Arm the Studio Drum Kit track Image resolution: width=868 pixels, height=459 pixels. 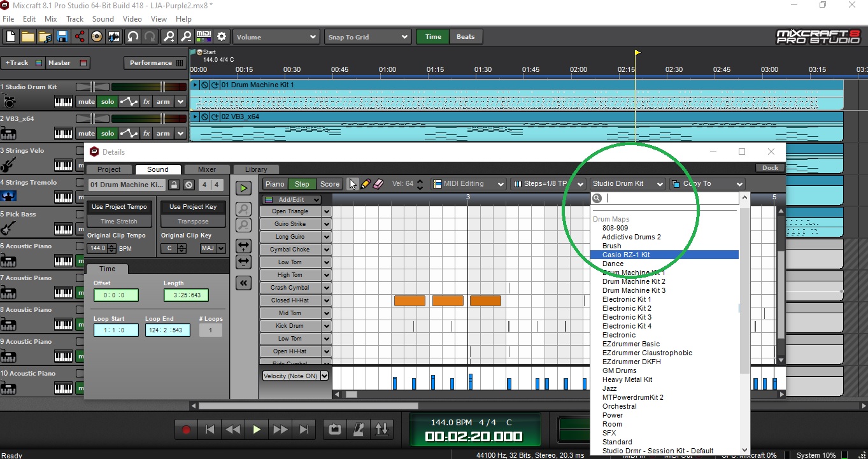(164, 101)
